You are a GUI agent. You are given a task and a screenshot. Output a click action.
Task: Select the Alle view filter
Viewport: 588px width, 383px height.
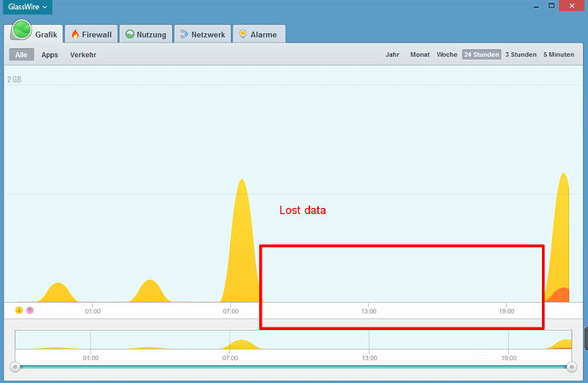(x=21, y=55)
